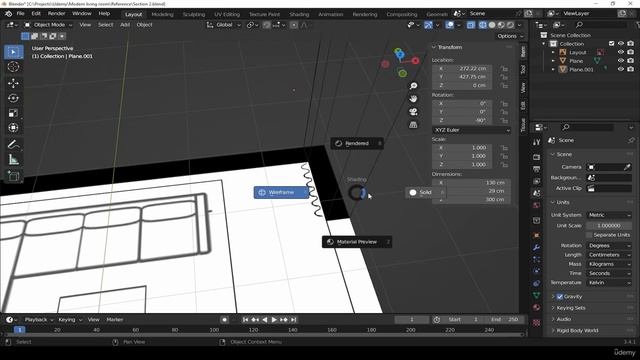
Task: Toggle X-ray view in viewport header
Action: (x=471, y=25)
